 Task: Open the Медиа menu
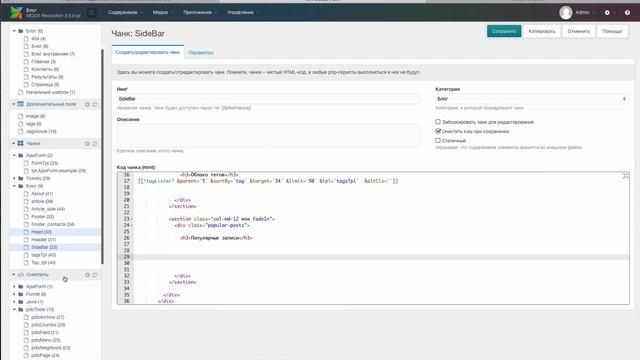(162, 13)
